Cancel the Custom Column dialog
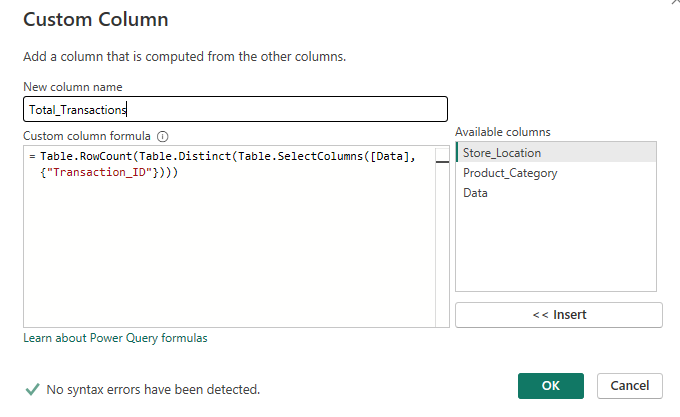Image resolution: width=680 pixels, height=417 pixels. pyautogui.click(x=630, y=385)
